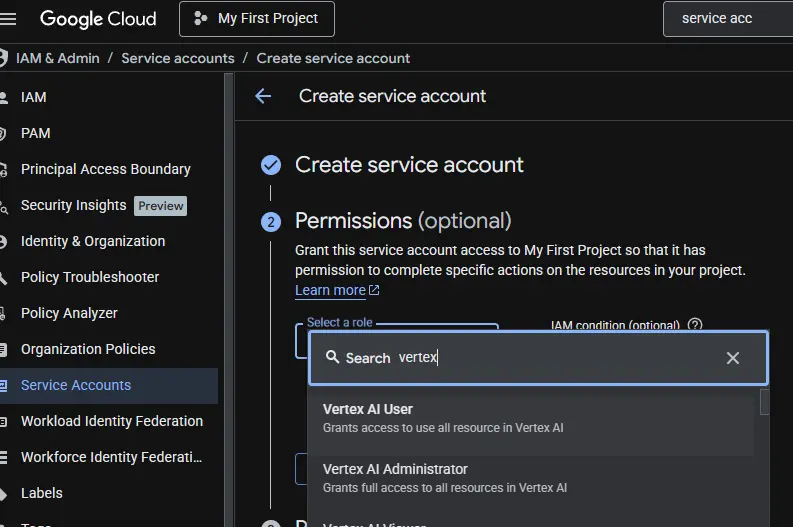The width and height of the screenshot is (793, 527).
Task: Open PAM in the sidebar
Action: pyautogui.click(x=35, y=133)
